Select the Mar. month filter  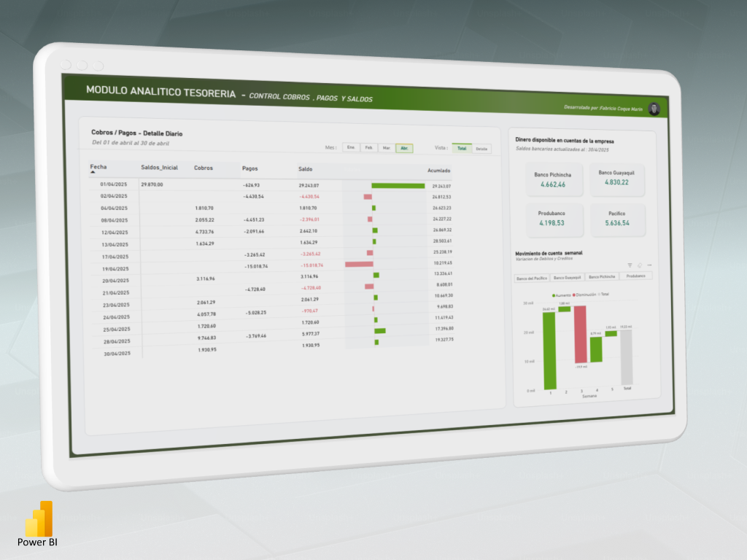click(387, 148)
